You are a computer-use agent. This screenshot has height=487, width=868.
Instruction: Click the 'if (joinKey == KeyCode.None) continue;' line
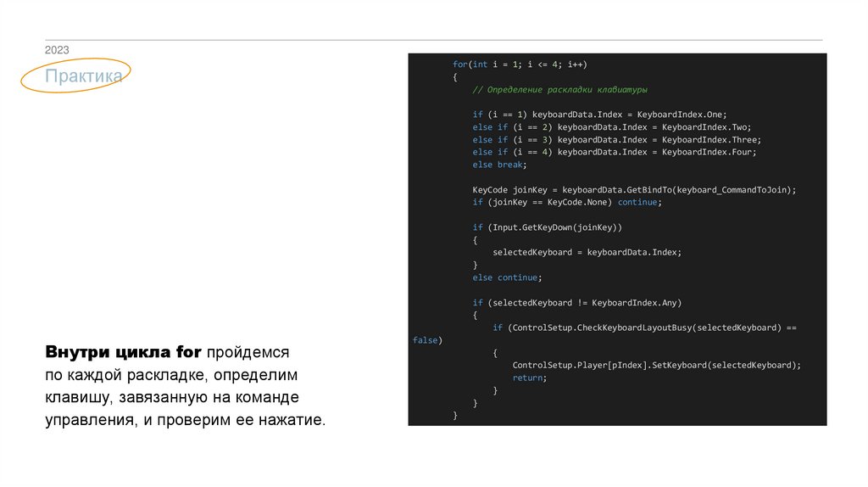click(x=567, y=202)
